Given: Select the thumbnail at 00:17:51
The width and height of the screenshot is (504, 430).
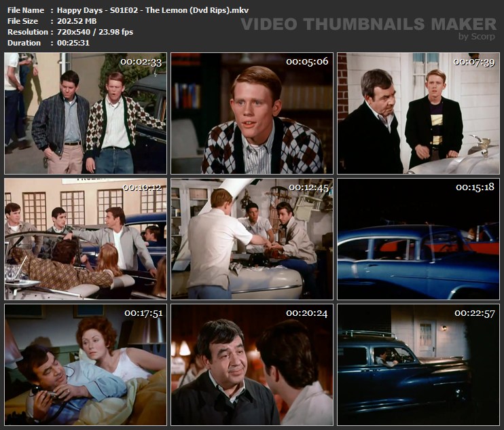Looking at the screenshot, I should [86, 365].
